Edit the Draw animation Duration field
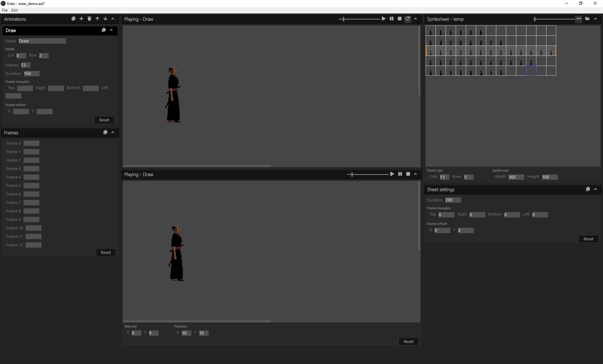The image size is (603, 364). 32,74
